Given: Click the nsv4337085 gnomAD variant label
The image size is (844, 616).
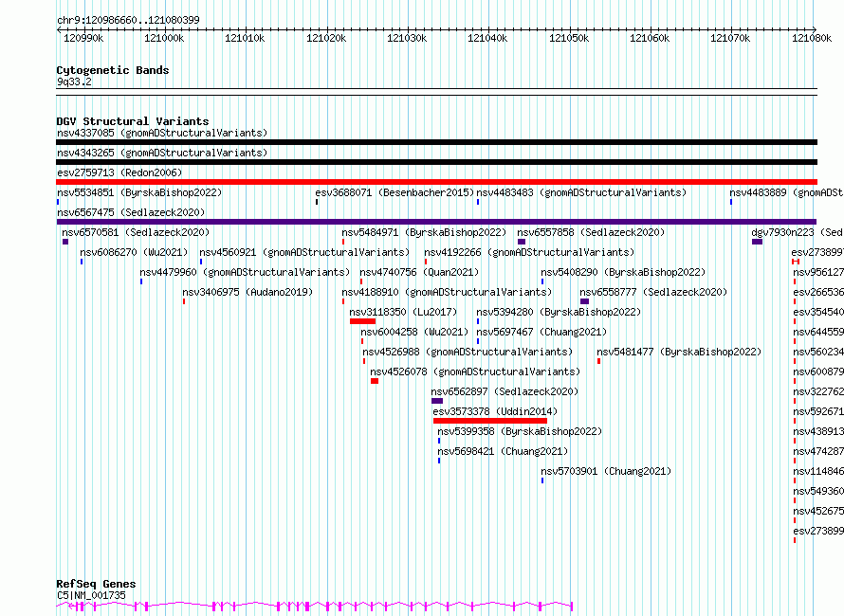Looking at the screenshot, I should (162, 133).
